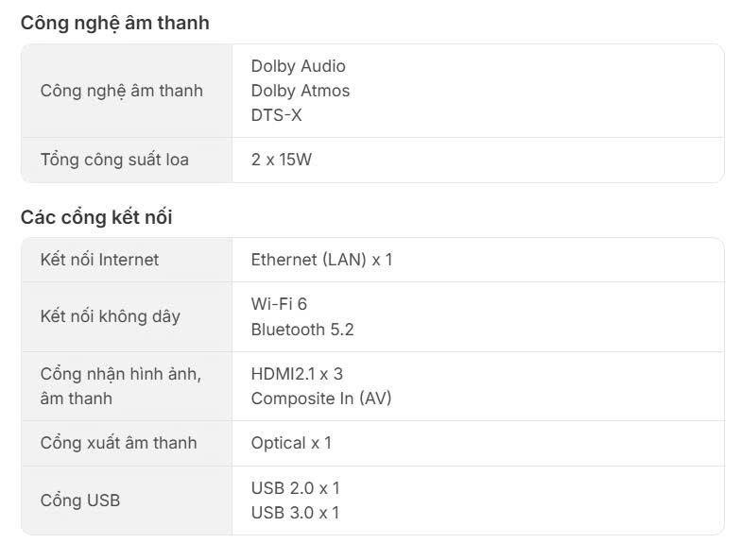740x560 pixels.
Task: Select the "Dolby Audio" text value
Action: click(x=299, y=66)
